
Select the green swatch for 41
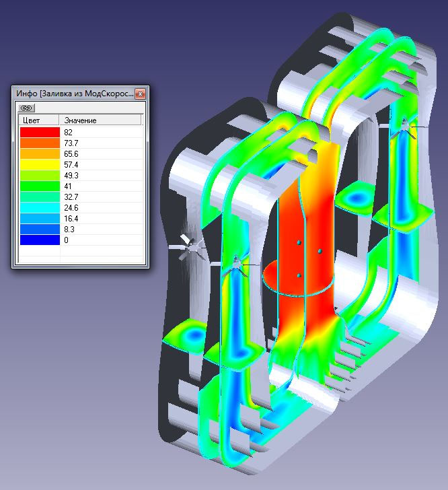[40, 186]
